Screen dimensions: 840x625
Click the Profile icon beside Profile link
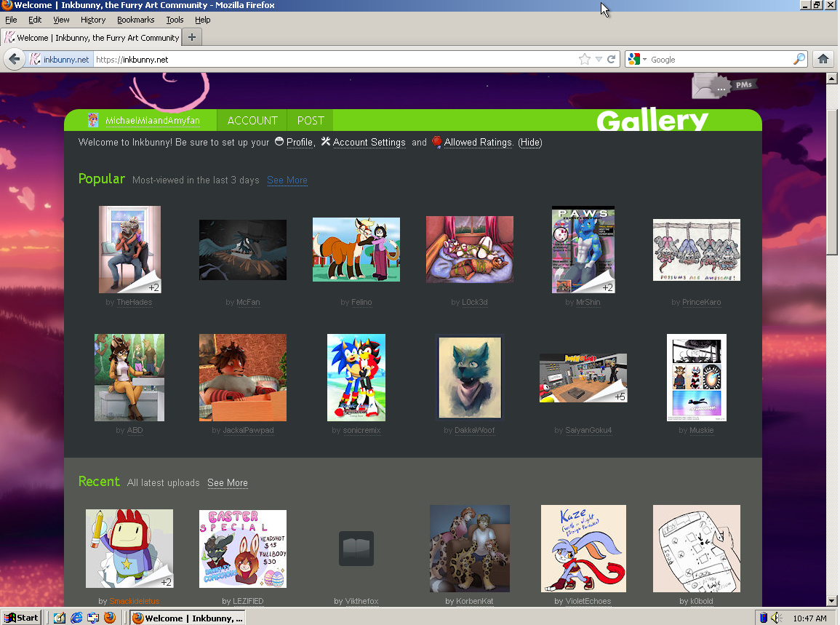coord(279,141)
